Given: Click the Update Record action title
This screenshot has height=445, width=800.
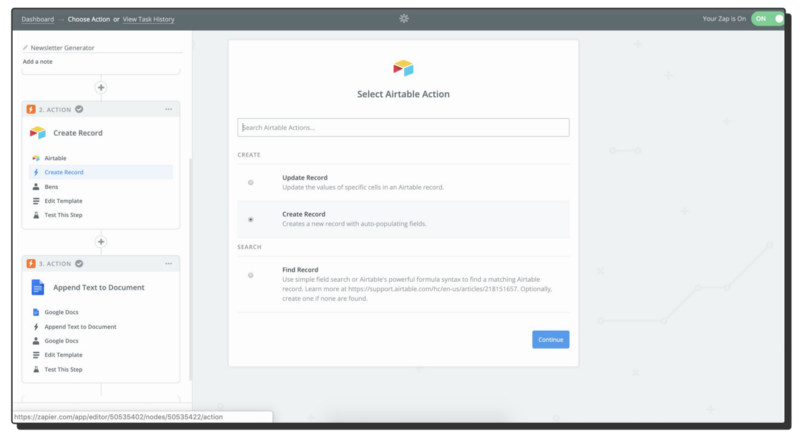Looking at the screenshot, I should [305, 178].
